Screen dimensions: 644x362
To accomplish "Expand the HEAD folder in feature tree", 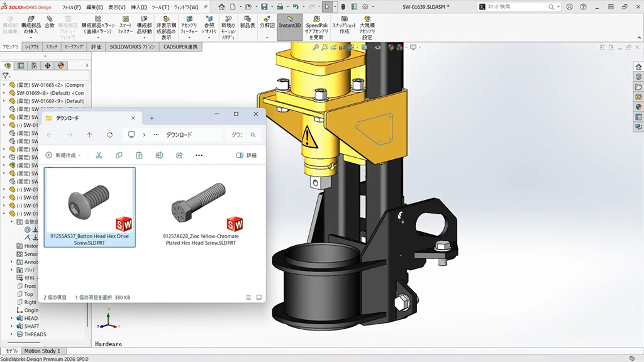I will 12,318.
